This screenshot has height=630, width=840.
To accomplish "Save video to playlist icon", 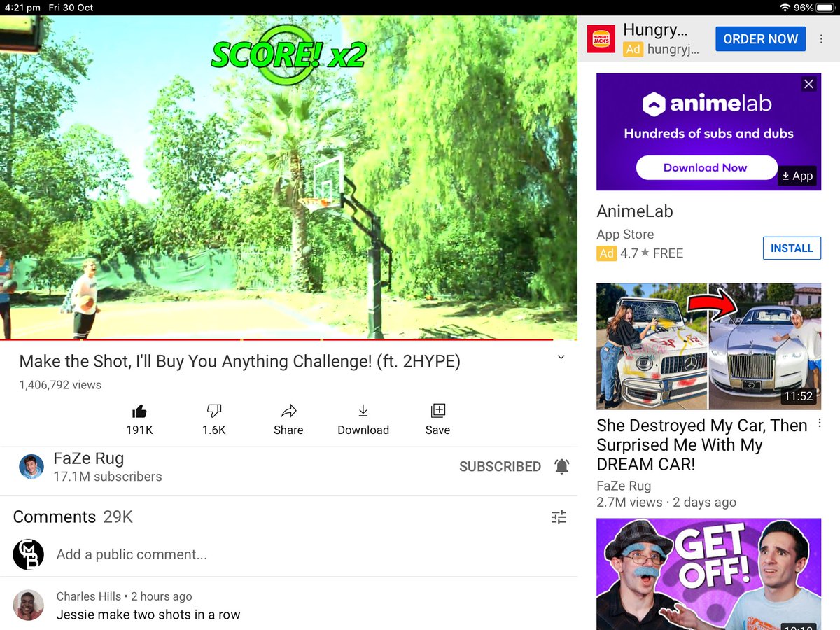I will click(x=437, y=411).
